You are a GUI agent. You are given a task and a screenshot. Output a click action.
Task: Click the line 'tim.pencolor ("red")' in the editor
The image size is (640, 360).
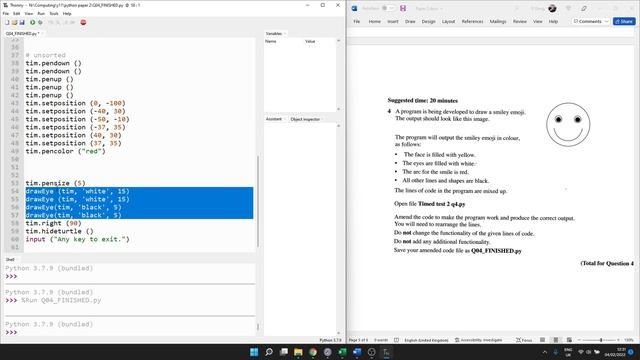[x=65, y=151]
